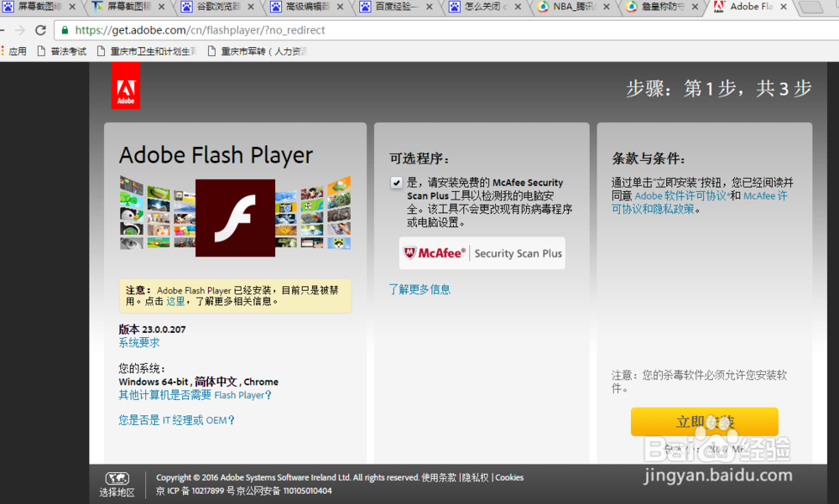Image resolution: width=839 pixels, height=504 pixels.
Task: Click the McAfee Security Scan Plus banner
Action: [x=482, y=253]
